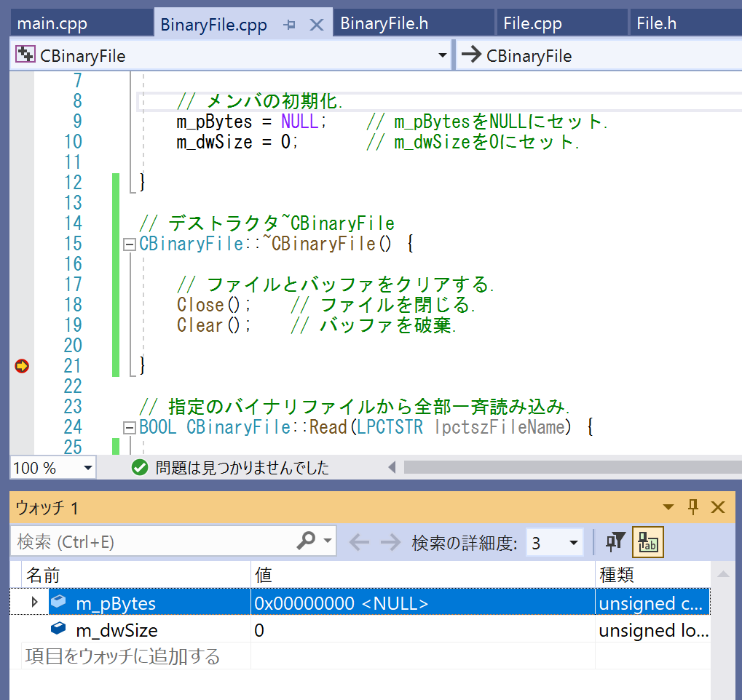Click the 0x00000000 <NULL> value cell
This screenshot has width=742, height=700.
click(422, 603)
